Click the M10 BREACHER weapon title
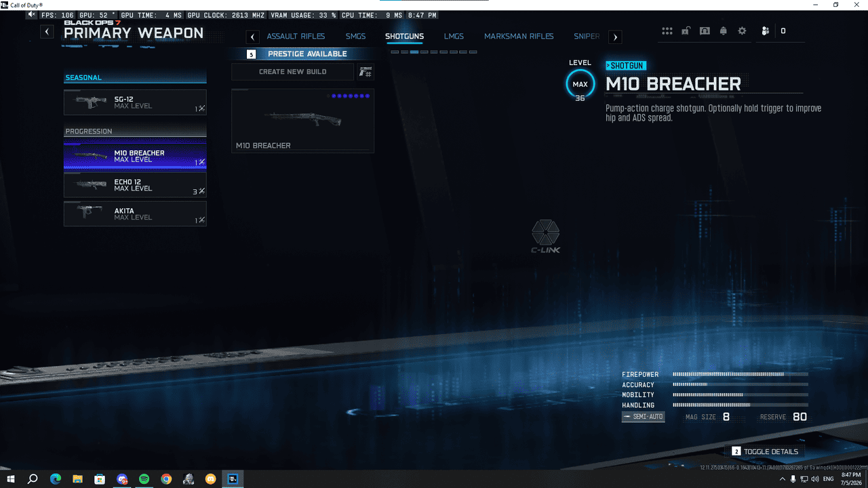Image resolution: width=868 pixels, height=488 pixels. tap(673, 84)
